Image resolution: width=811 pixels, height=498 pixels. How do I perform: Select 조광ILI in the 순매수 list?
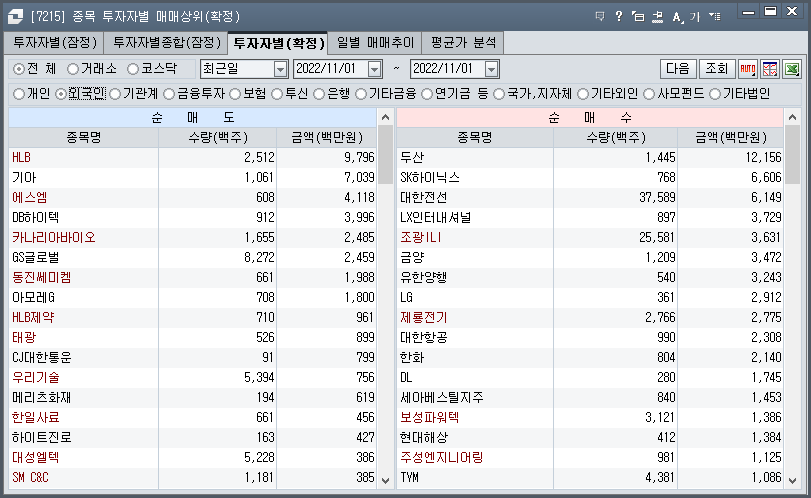click(x=420, y=237)
